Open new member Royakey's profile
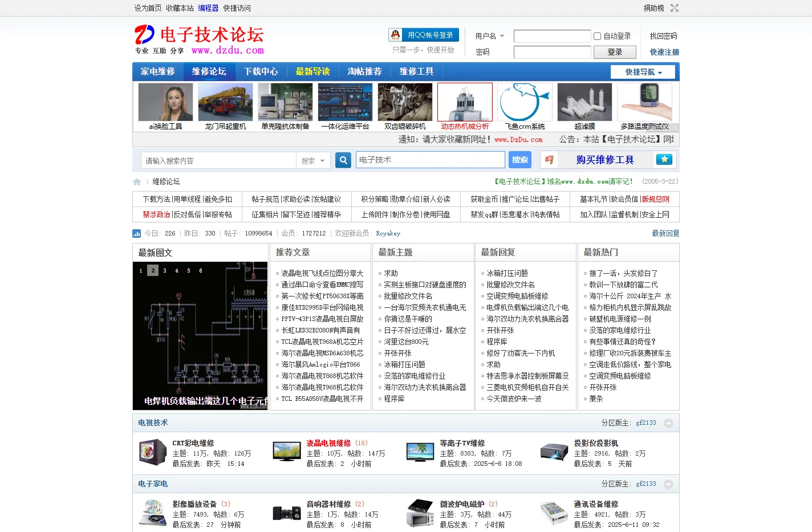 point(388,233)
